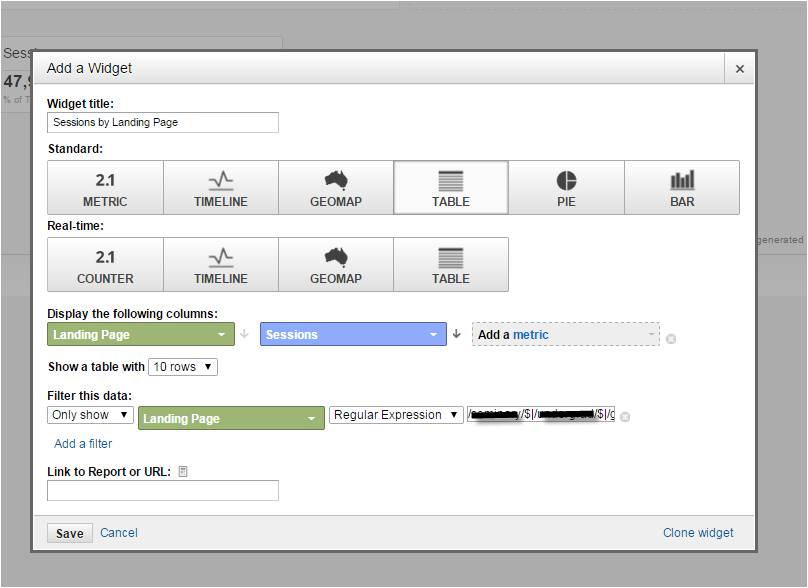Pick the standard Geomap widget type
Viewport: 808px width, 588px height.
tap(336, 188)
